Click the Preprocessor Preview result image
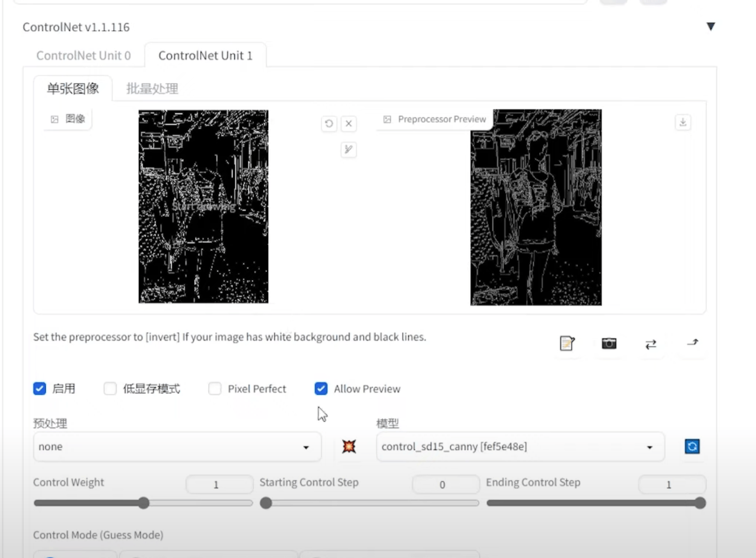 [x=536, y=207]
